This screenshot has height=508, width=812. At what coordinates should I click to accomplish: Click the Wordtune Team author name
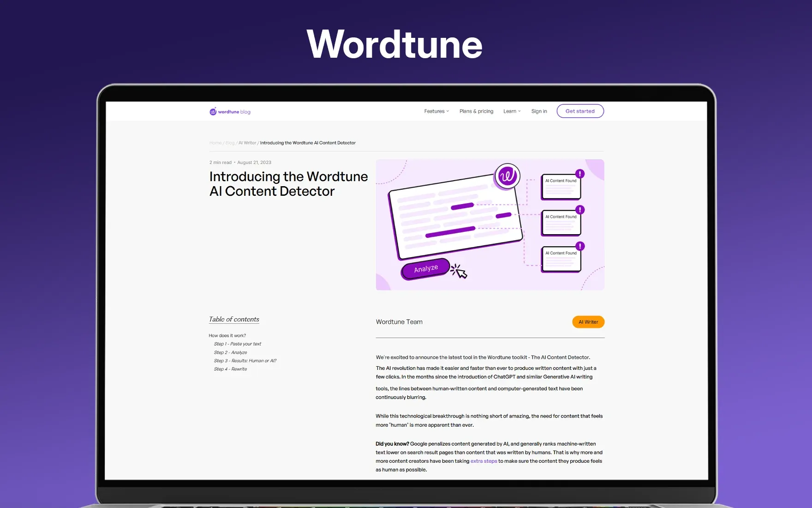(399, 322)
